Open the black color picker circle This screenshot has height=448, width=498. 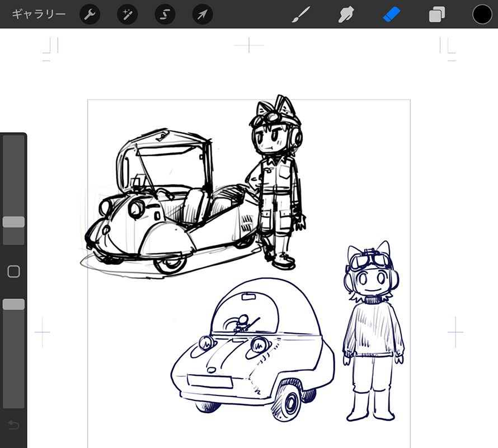[x=482, y=15]
